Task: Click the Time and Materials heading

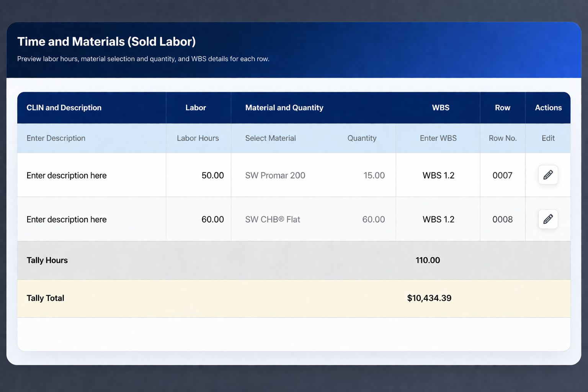Action: pos(106,41)
